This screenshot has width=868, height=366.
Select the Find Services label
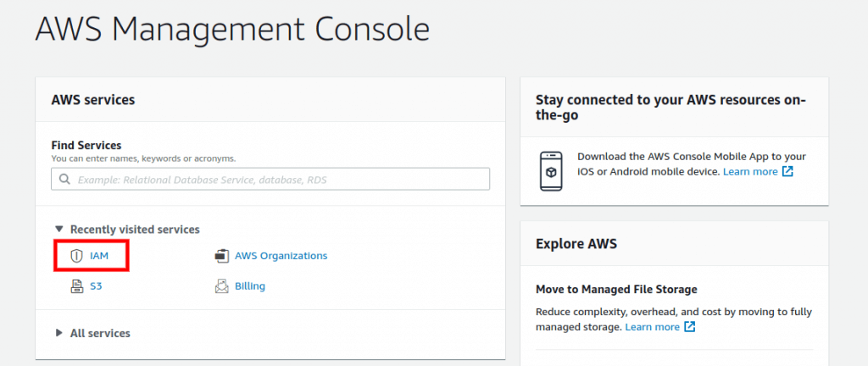86,146
